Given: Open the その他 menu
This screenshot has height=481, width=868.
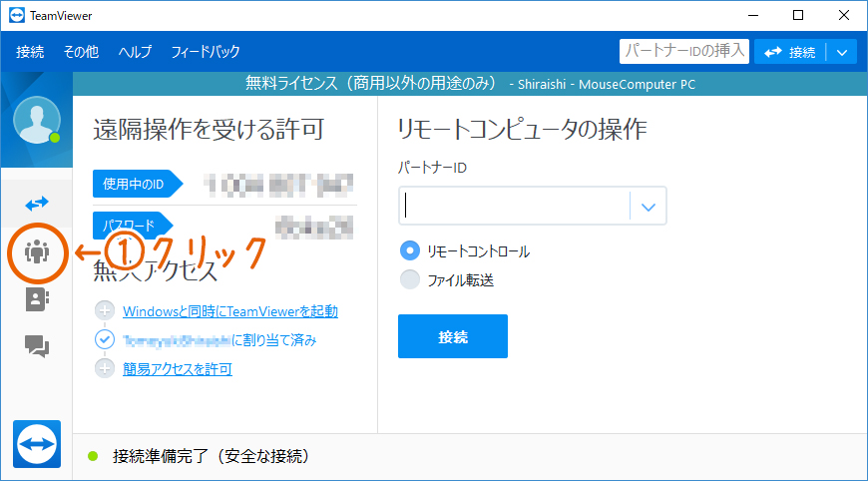Looking at the screenshot, I should click(x=81, y=52).
